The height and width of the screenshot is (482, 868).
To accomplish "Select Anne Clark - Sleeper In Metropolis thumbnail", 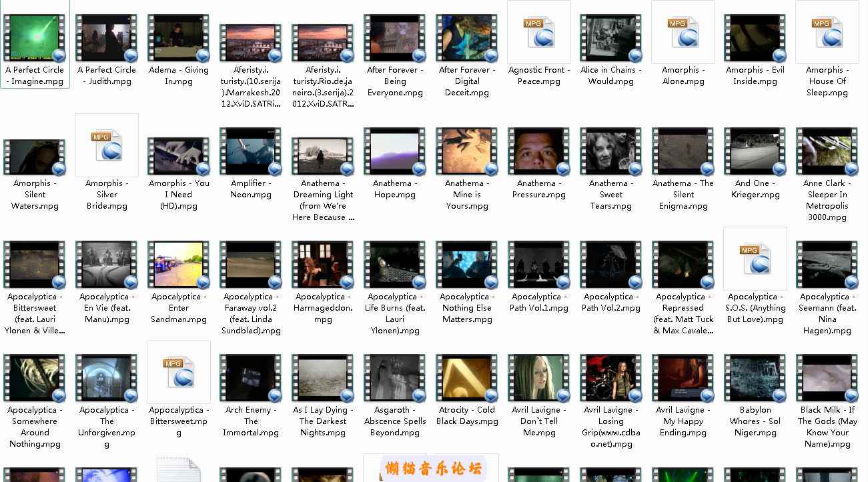I will click(827, 152).
